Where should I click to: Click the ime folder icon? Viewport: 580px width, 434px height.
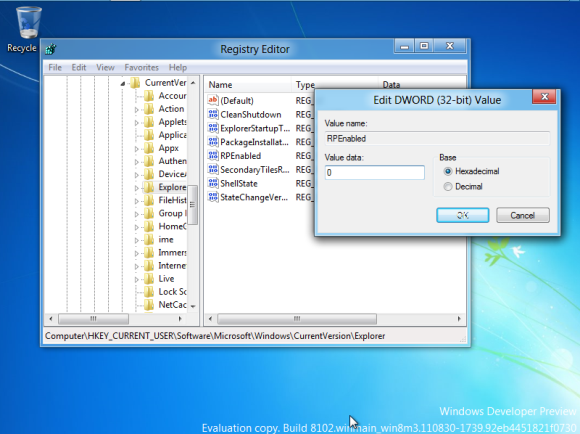(x=149, y=239)
